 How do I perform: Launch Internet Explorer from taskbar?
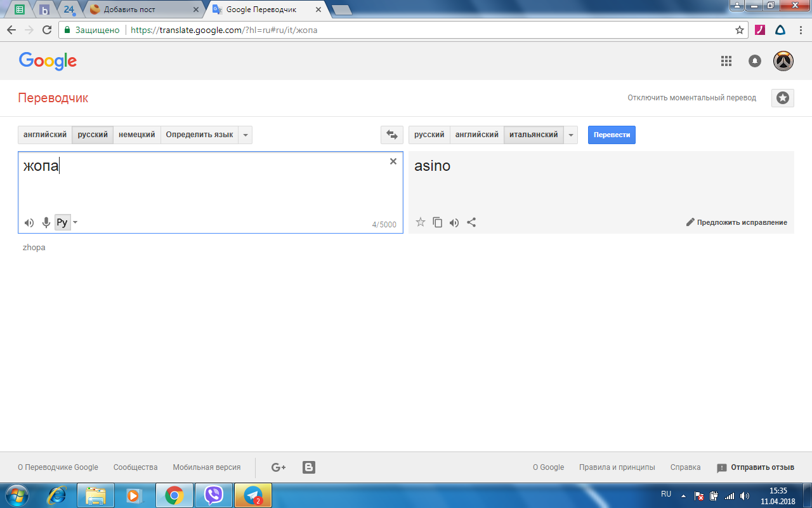point(57,495)
